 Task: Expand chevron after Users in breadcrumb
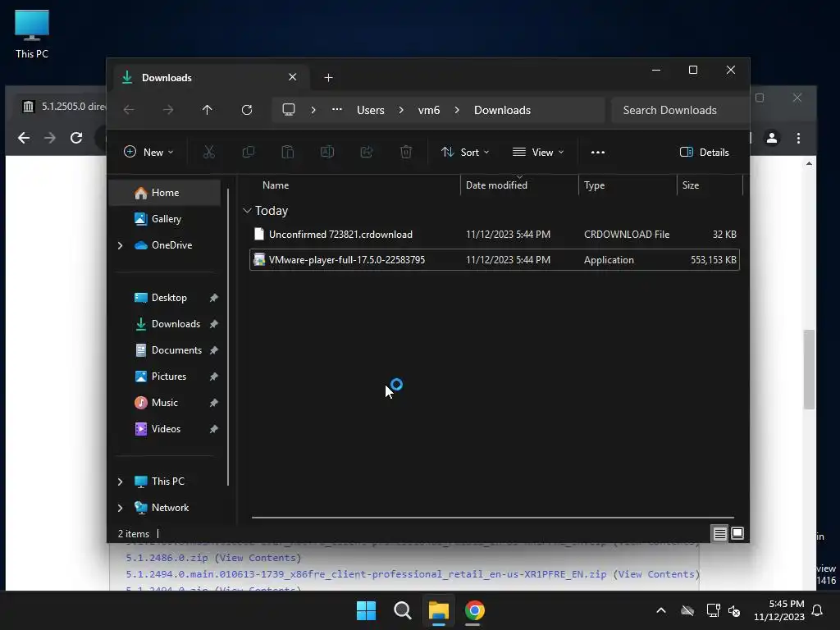401,110
